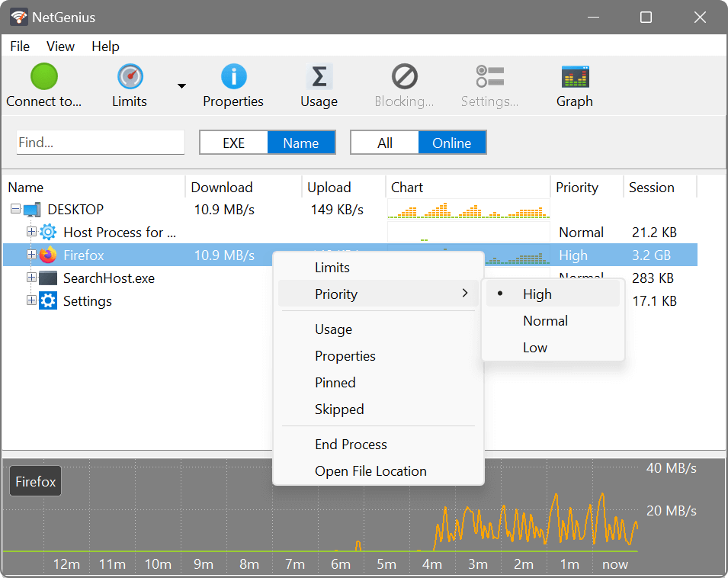
Task: Expand the Host Process for ... node
Action: (31, 231)
